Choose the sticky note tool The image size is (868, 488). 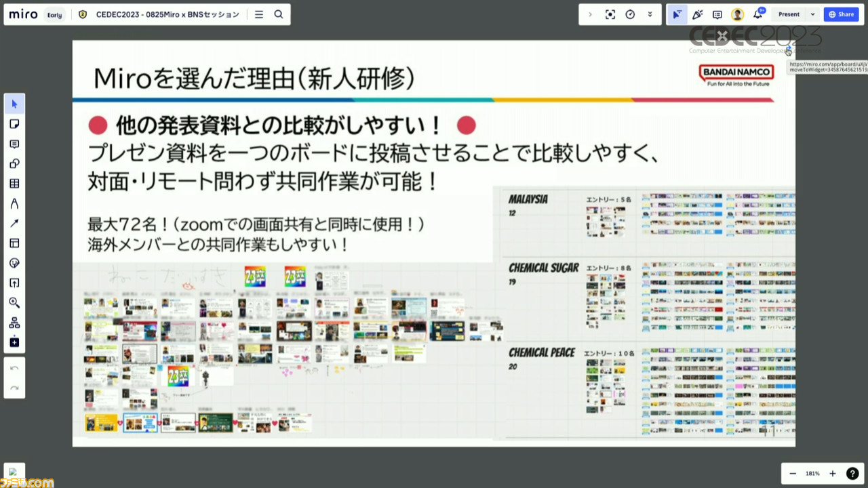(14, 124)
